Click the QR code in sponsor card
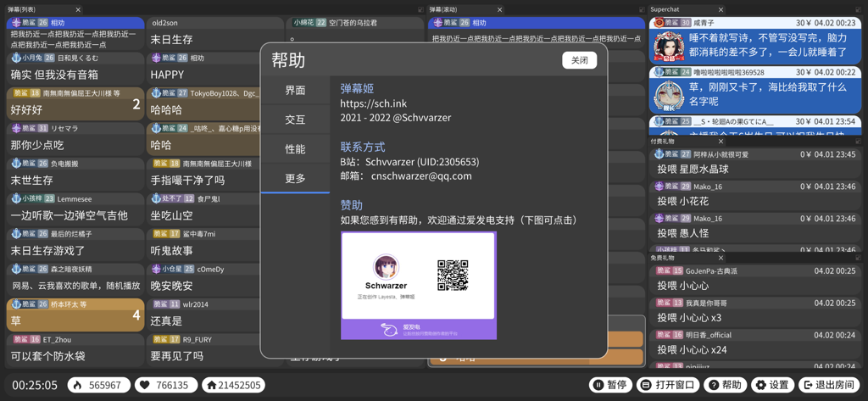The height and width of the screenshot is (401, 868). pos(453,275)
